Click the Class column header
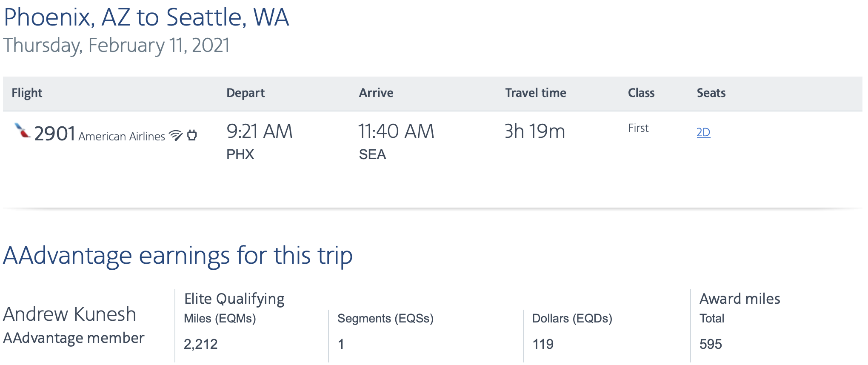 [x=641, y=93]
